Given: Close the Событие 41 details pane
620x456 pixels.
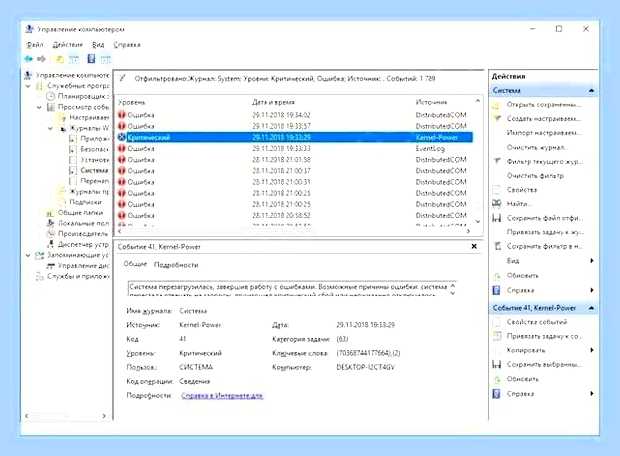Looking at the screenshot, I should (474, 246).
